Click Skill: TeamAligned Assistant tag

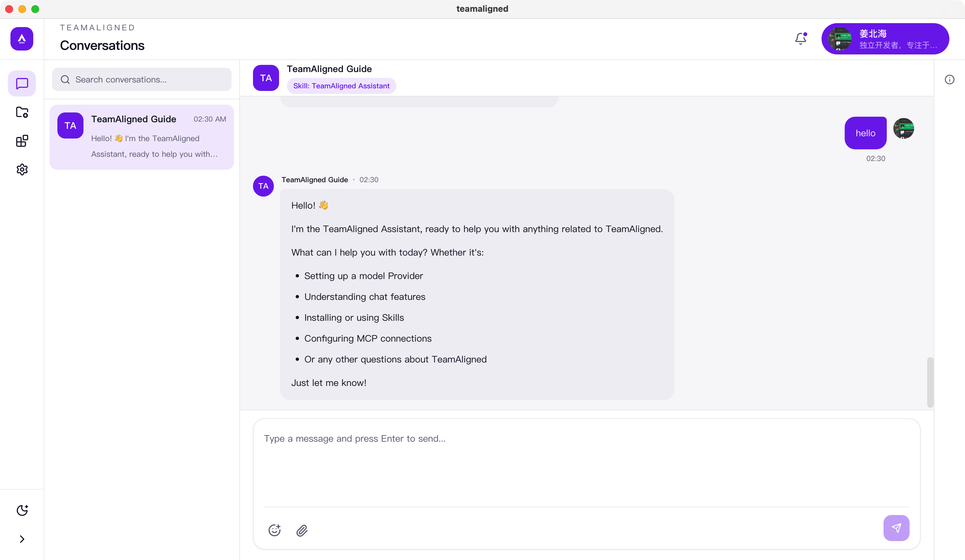(x=341, y=86)
